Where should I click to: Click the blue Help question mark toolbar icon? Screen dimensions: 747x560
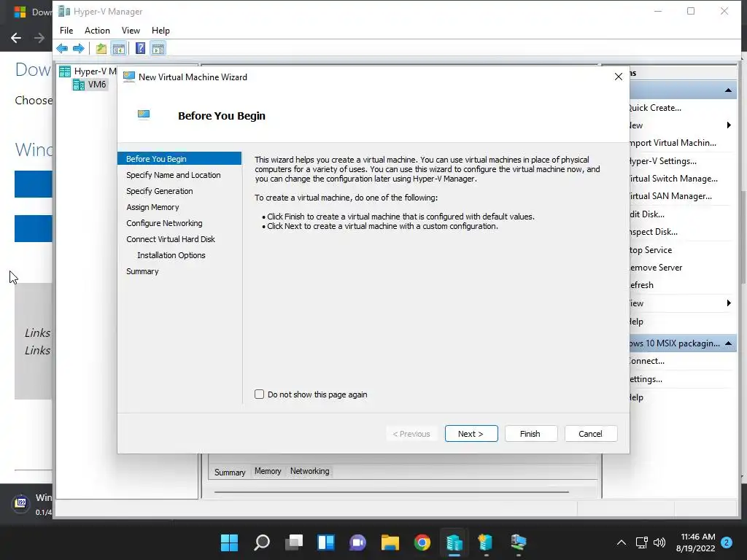point(140,48)
